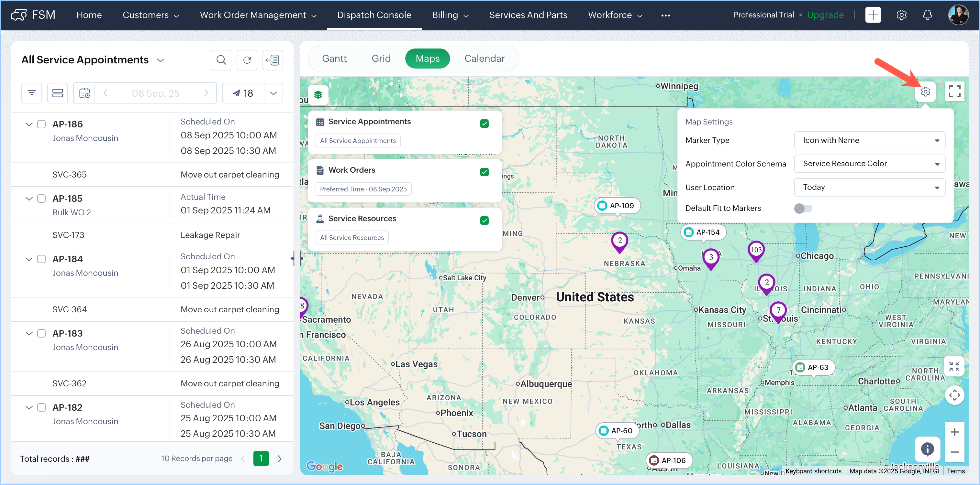Open the filter icon in list toolbar

click(x=32, y=93)
